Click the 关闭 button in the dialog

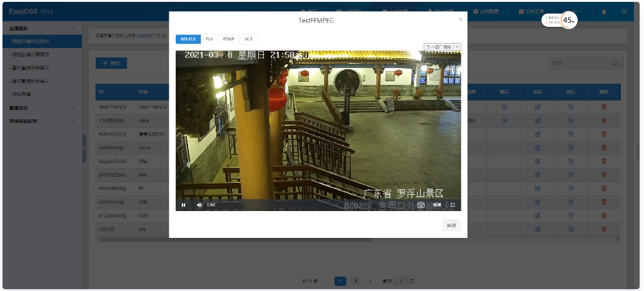coord(451,225)
